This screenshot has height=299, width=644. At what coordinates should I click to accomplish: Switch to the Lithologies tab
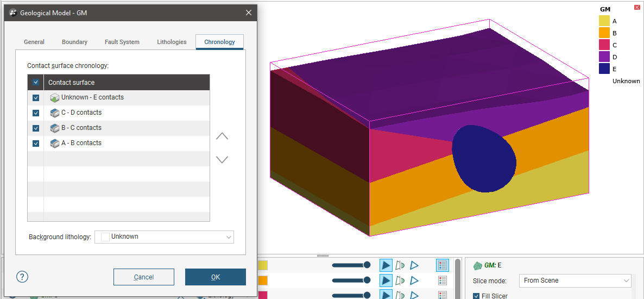coord(172,42)
